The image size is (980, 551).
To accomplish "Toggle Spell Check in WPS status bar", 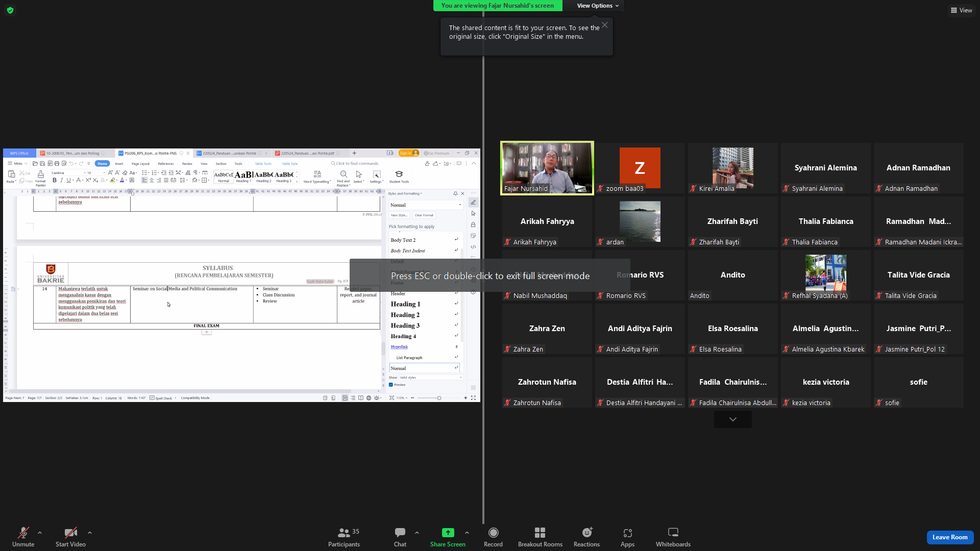I will pos(161,398).
